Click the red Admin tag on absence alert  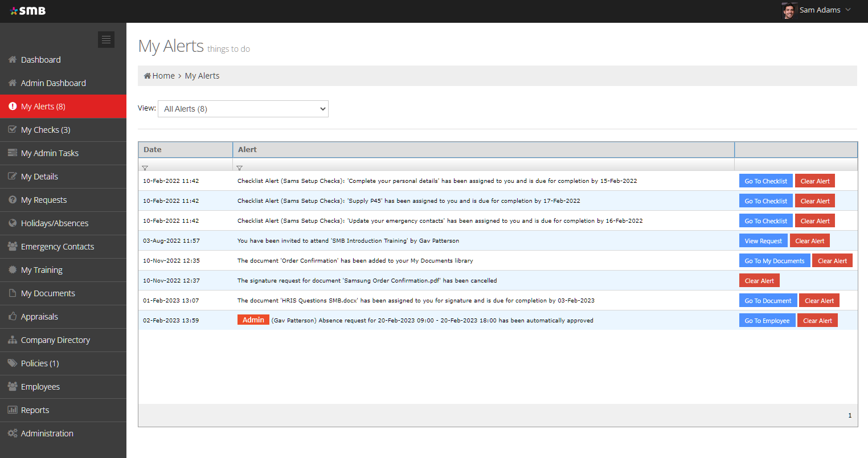(x=253, y=320)
